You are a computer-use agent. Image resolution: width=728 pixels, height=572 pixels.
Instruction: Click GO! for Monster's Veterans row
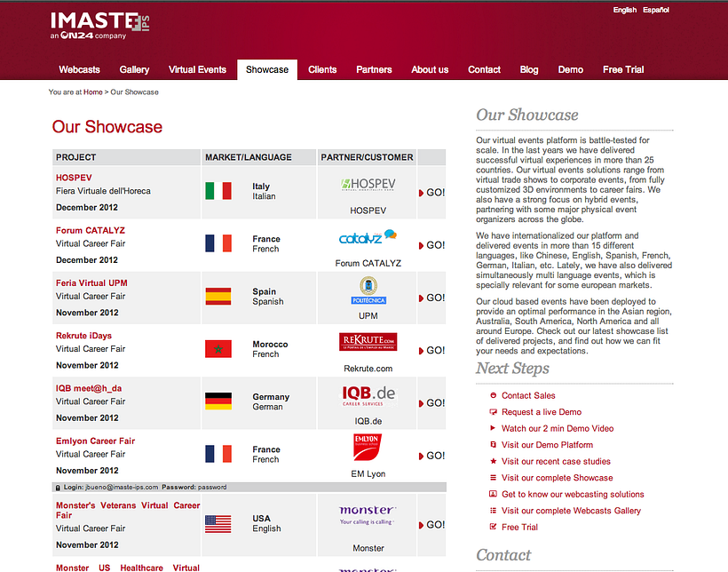[431, 525]
